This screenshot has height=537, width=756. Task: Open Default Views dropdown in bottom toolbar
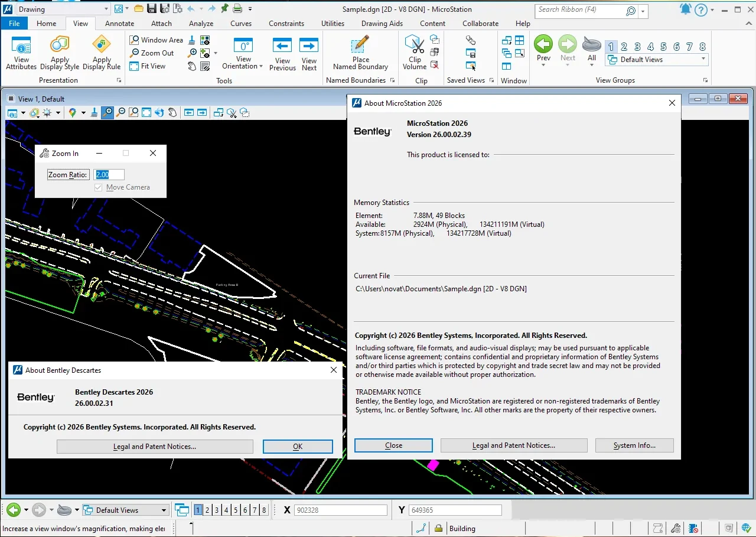[x=164, y=510]
